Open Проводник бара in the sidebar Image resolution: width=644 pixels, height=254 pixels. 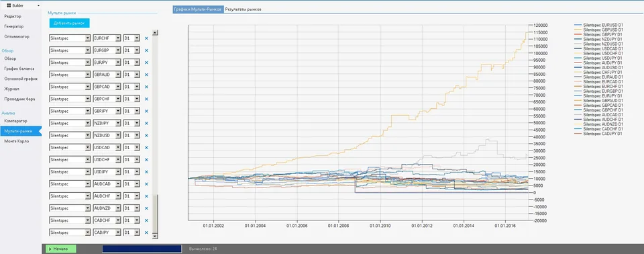click(19, 99)
